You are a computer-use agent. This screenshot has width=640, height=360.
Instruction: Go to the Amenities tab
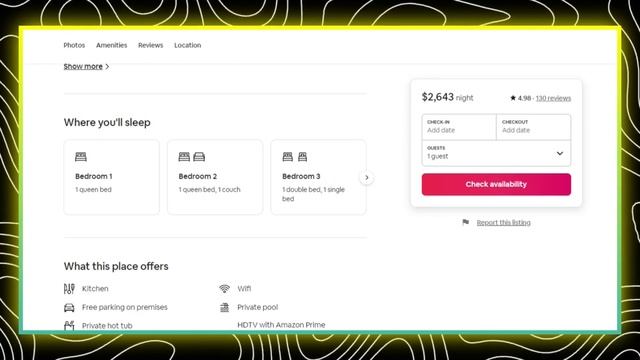pos(111,45)
